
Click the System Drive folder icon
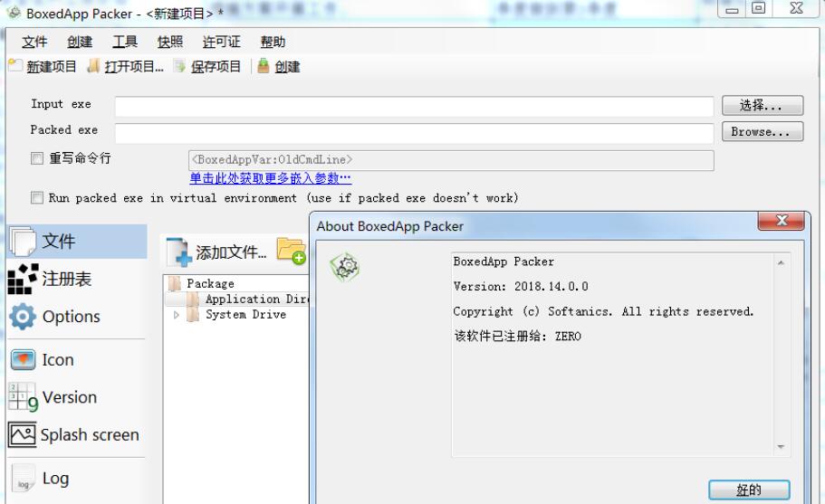point(193,314)
